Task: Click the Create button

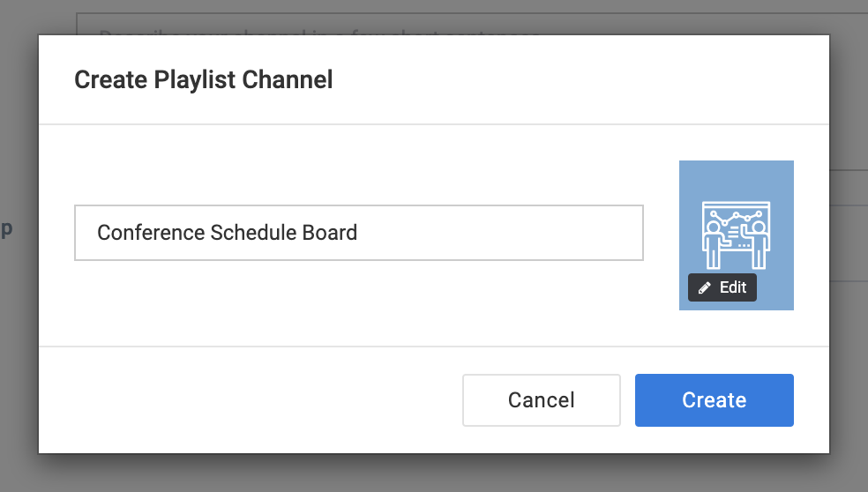Action: tap(715, 400)
